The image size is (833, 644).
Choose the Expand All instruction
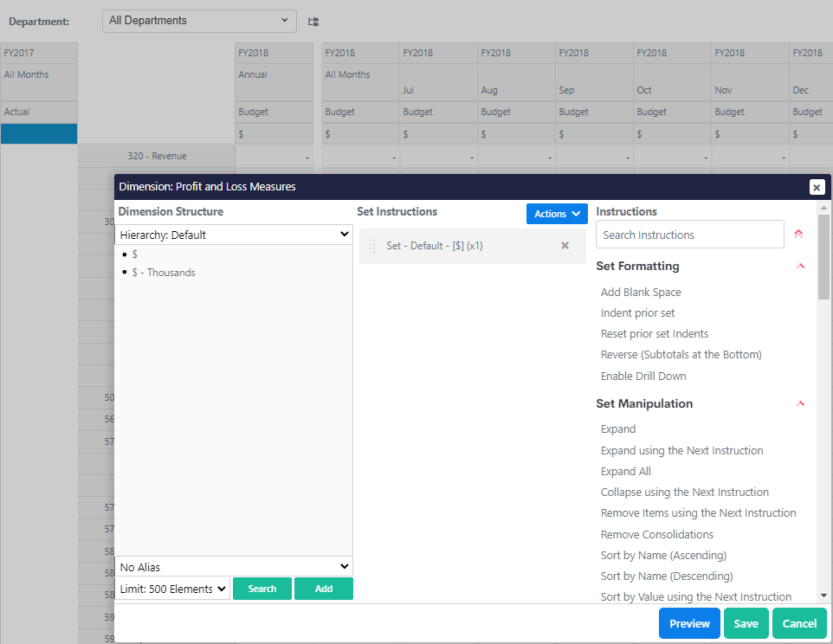coord(626,472)
